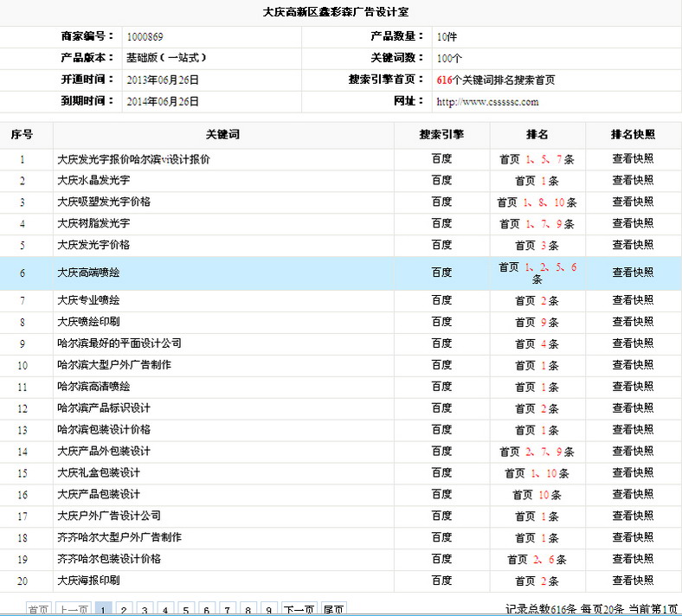
Task: View snapshot for 大庆专业喷绘
Action: coord(633,300)
